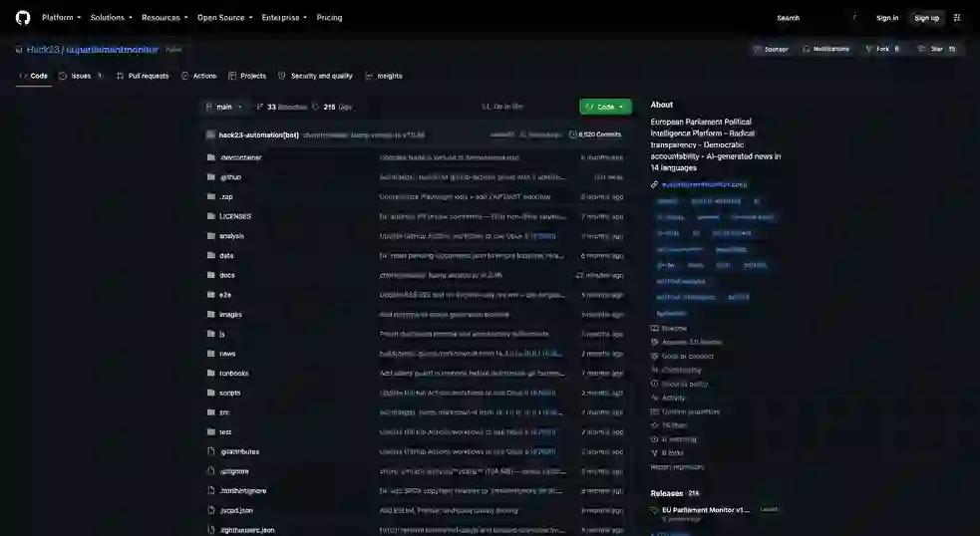Click the test folder icon
The width and height of the screenshot is (980, 536).
(210, 431)
